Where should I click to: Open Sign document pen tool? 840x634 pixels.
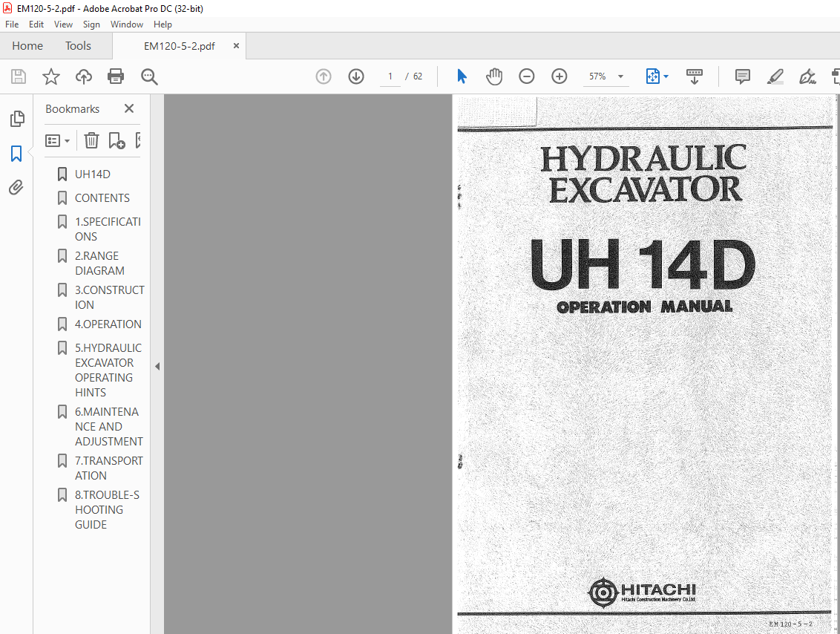pos(807,76)
